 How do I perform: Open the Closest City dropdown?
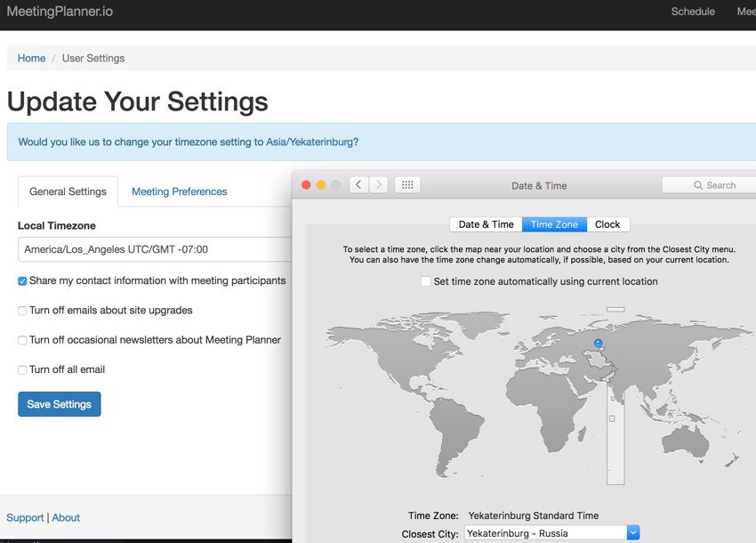click(x=633, y=533)
